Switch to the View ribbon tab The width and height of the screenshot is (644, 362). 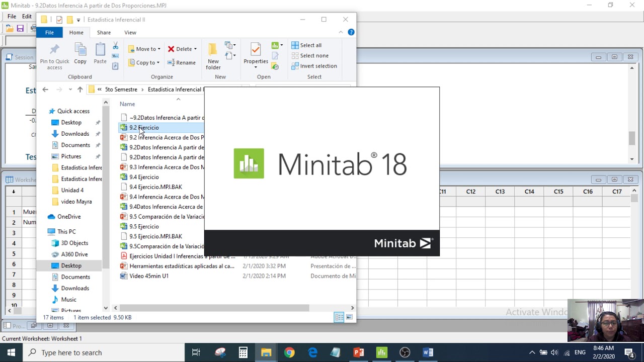[x=130, y=33]
